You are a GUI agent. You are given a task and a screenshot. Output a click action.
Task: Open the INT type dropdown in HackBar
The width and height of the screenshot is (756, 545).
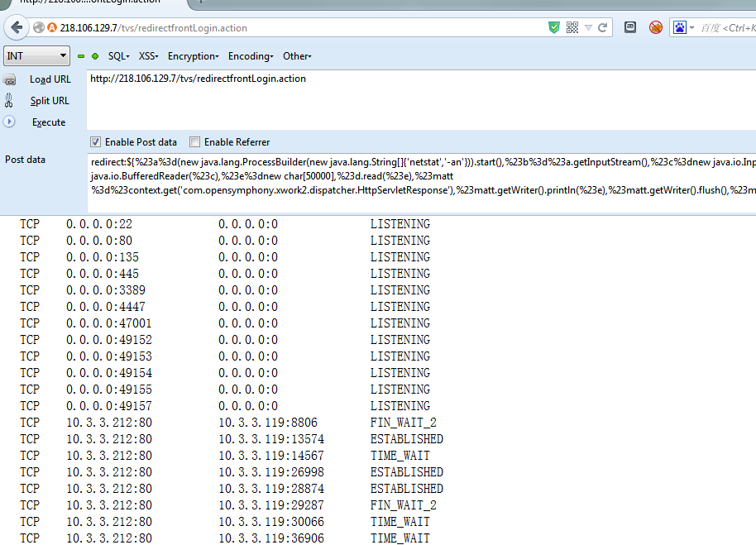click(36, 56)
